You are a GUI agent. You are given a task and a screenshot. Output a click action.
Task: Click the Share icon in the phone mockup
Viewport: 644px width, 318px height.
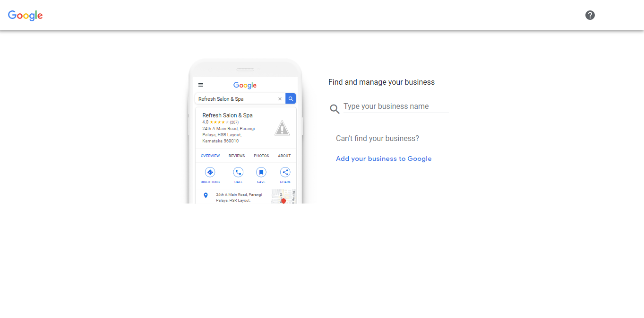pyautogui.click(x=285, y=172)
